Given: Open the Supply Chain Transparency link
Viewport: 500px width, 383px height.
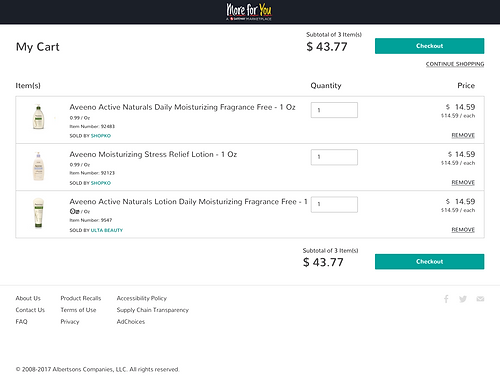Looking at the screenshot, I should click(x=153, y=310).
